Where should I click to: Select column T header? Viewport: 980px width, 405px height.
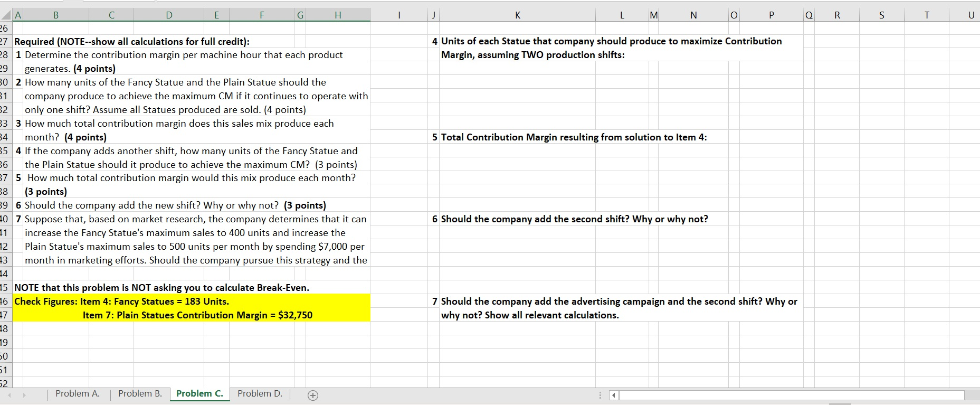[927, 15]
